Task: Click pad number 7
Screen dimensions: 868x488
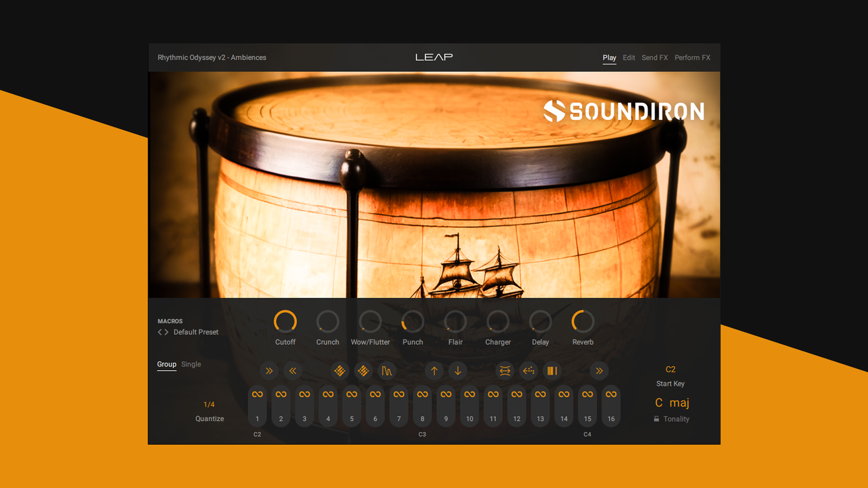Action: click(x=399, y=407)
